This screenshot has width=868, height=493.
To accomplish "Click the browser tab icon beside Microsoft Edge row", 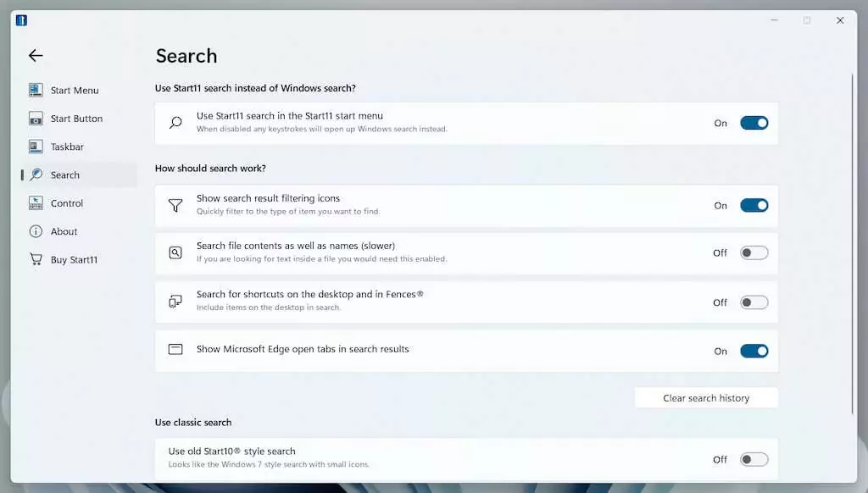I will pos(175,349).
